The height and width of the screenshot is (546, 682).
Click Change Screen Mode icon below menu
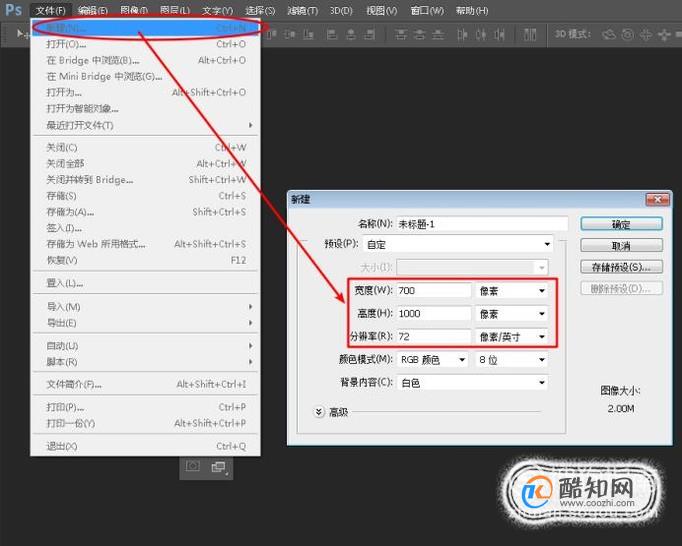pyautogui.click(x=219, y=467)
